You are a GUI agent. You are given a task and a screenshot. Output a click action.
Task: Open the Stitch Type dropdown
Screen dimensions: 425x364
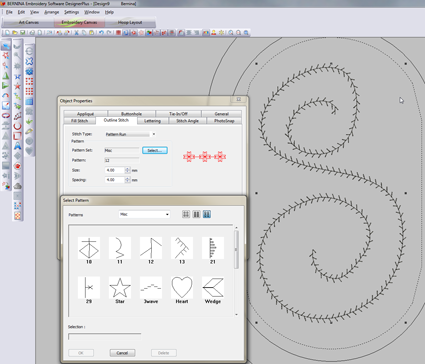pyautogui.click(x=154, y=134)
